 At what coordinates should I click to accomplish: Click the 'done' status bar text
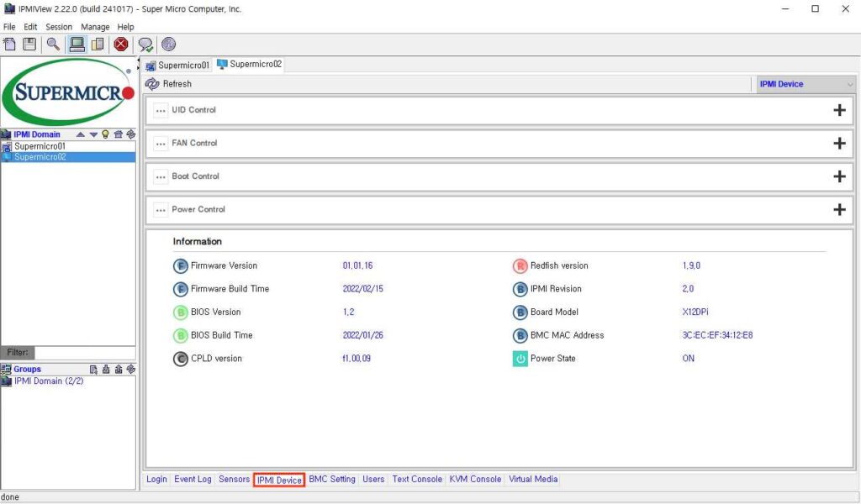click(x=10, y=497)
